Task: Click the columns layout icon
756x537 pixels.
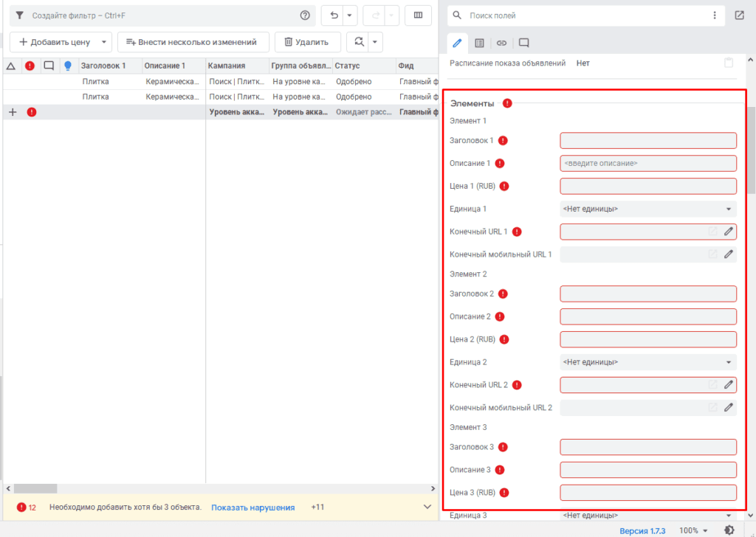Action: tap(418, 15)
